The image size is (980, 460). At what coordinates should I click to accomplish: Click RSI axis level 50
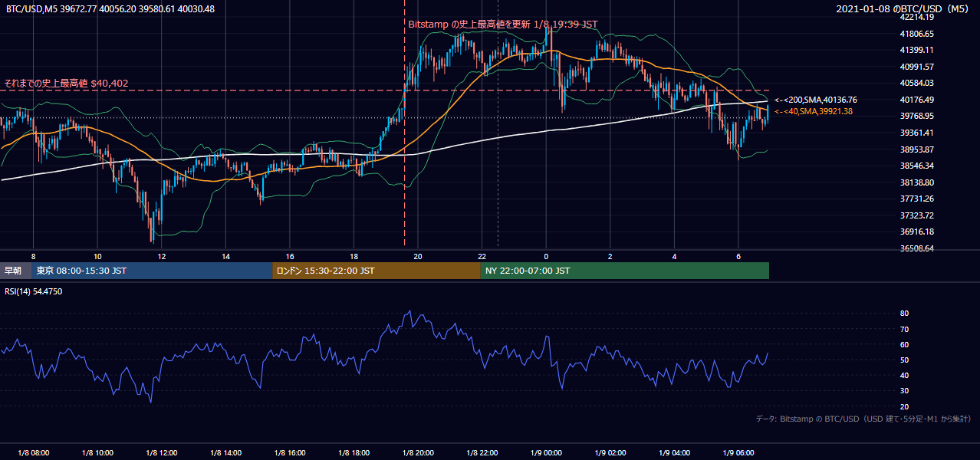[x=904, y=360]
